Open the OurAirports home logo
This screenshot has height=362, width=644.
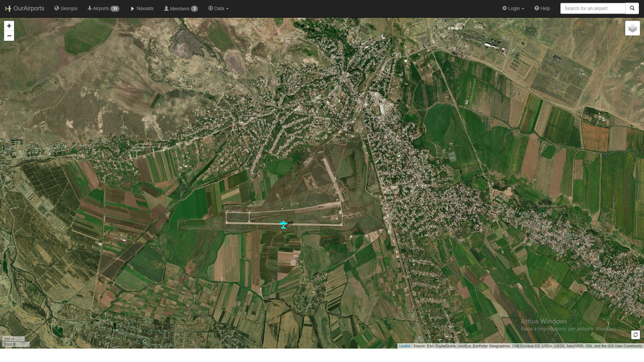click(x=24, y=8)
